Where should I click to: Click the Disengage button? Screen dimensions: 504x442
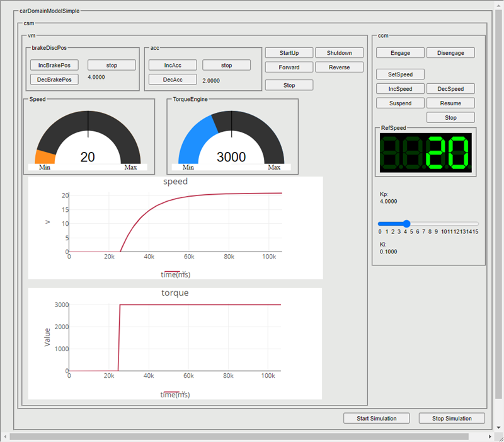point(450,53)
